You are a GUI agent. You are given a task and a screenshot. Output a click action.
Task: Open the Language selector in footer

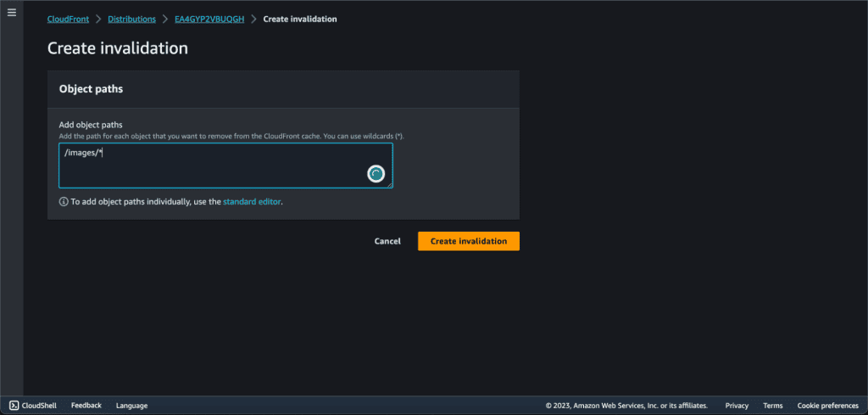131,406
